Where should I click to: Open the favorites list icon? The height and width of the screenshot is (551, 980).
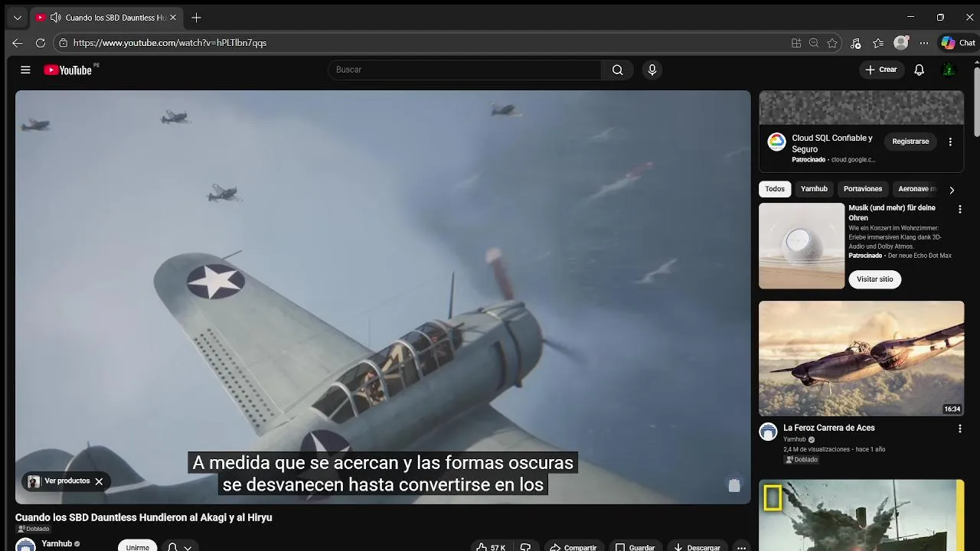click(878, 43)
